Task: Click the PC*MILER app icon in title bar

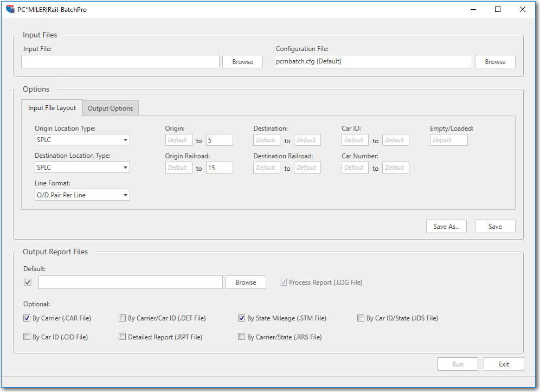Action: point(10,9)
